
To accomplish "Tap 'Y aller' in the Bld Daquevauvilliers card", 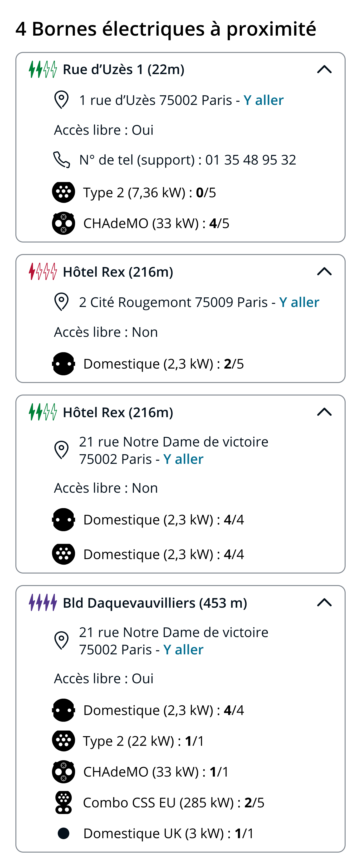I will tap(183, 650).
